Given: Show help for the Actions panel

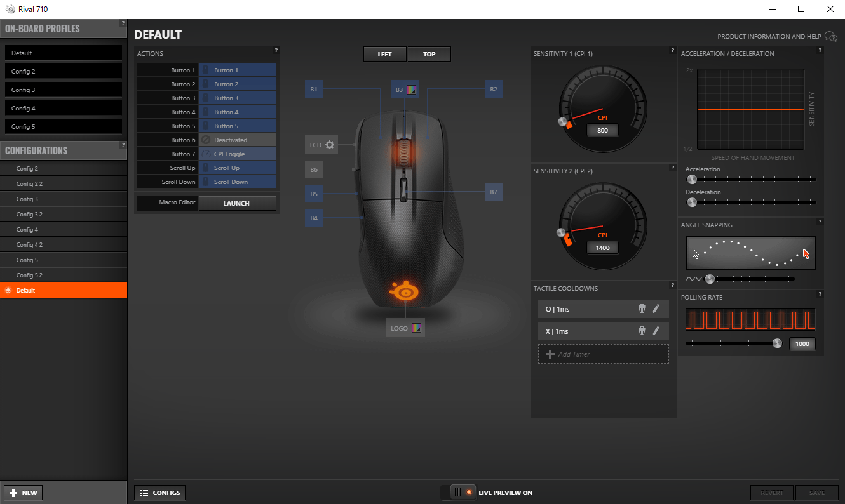Looking at the screenshot, I should coord(276,50).
